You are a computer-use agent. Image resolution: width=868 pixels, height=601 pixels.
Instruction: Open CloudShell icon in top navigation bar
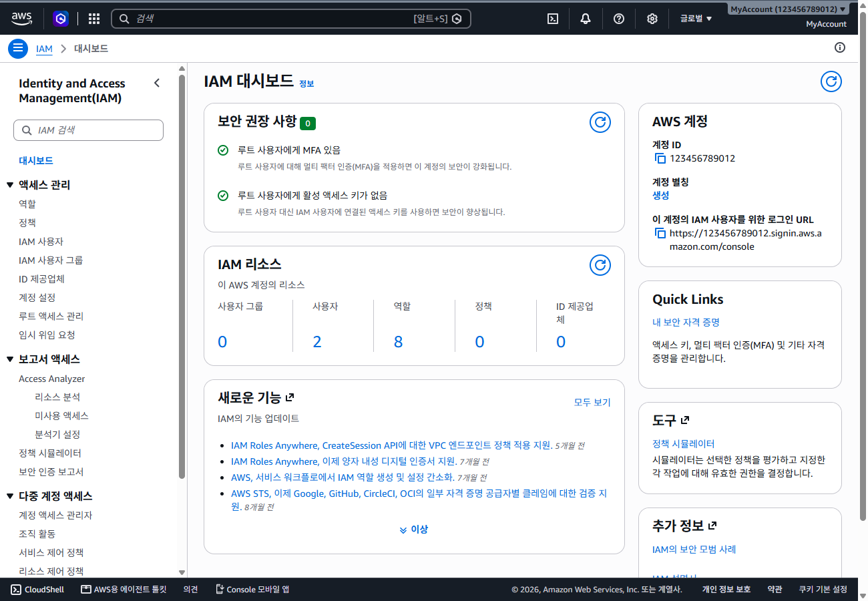click(x=553, y=19)
